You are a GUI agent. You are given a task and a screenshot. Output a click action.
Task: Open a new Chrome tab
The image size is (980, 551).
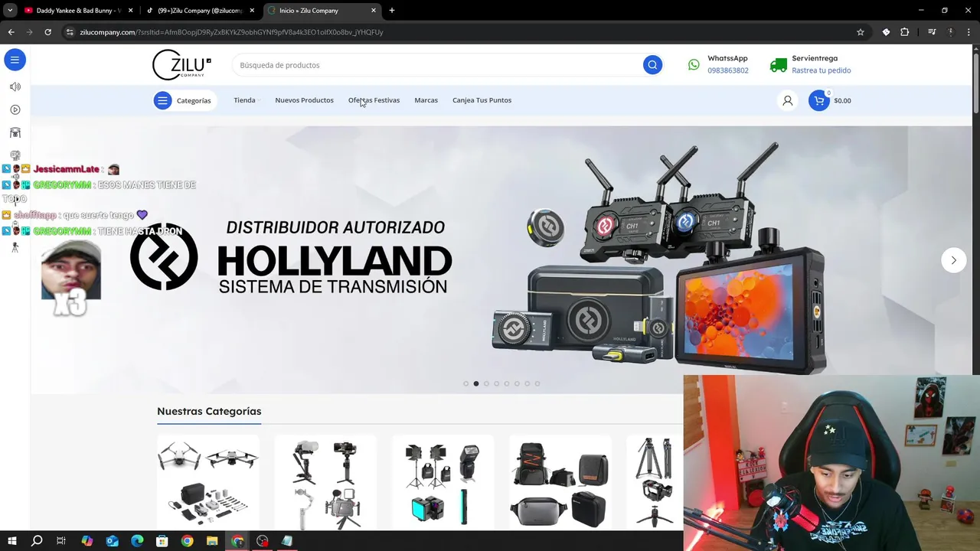392,11
